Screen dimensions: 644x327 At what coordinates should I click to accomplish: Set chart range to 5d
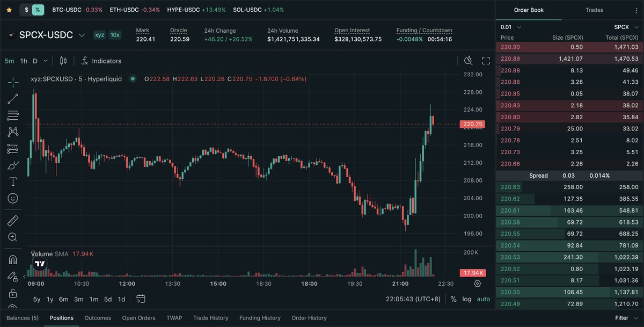point(108,299)
